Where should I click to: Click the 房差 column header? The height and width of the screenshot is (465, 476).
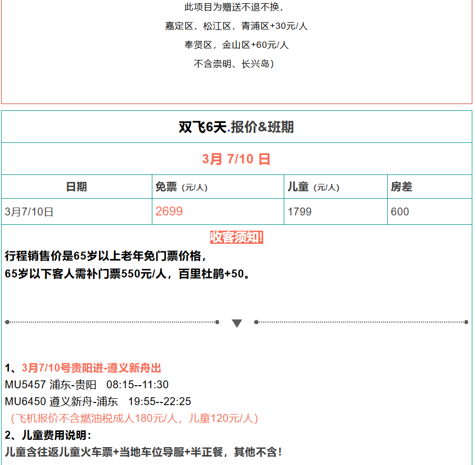(401, 187)
